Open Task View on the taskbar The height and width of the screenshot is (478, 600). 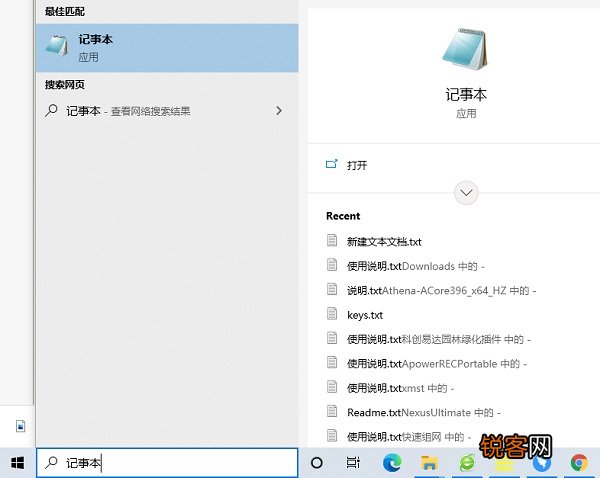353,462
